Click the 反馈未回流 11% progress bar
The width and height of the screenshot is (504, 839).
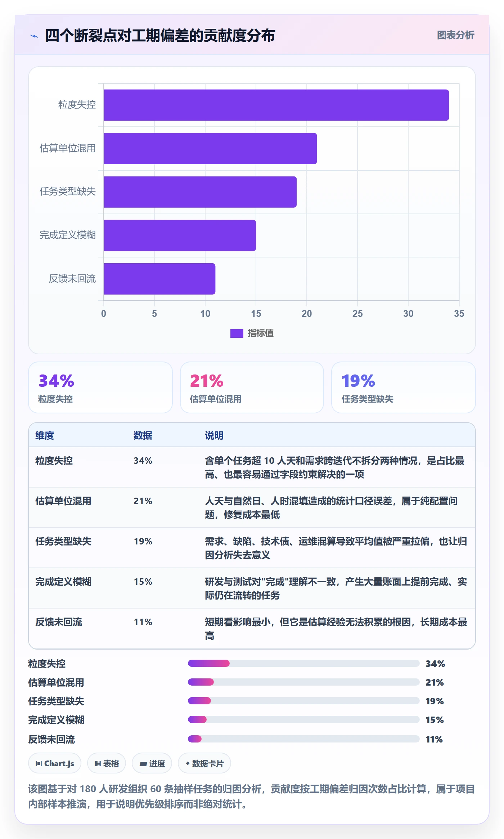(303, 739)
